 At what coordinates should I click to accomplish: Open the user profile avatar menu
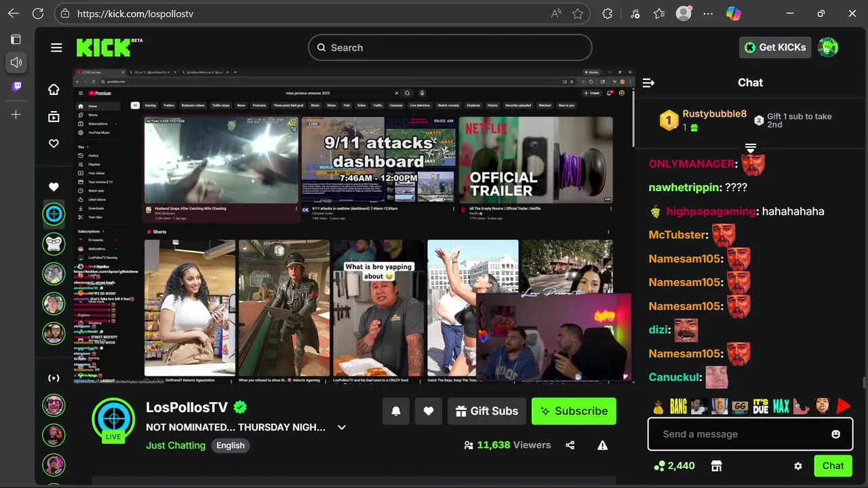click(x=828, y=47)
